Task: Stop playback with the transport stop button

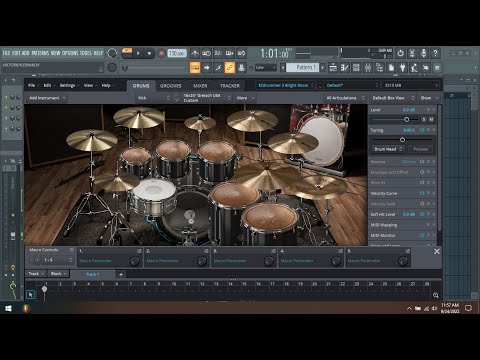Action: point(149,53)
